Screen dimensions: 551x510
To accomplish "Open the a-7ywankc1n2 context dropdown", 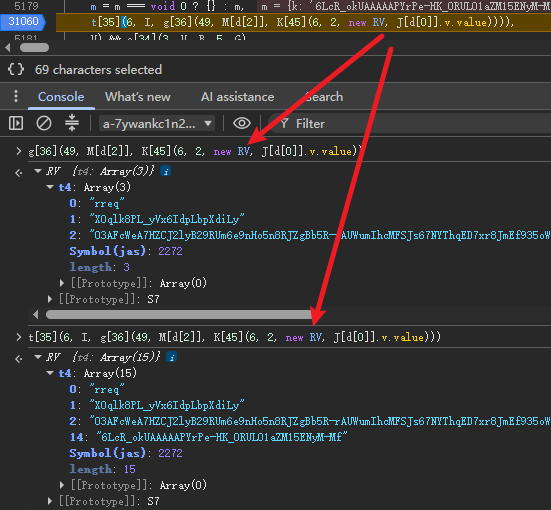I will [x=157, y=123].
